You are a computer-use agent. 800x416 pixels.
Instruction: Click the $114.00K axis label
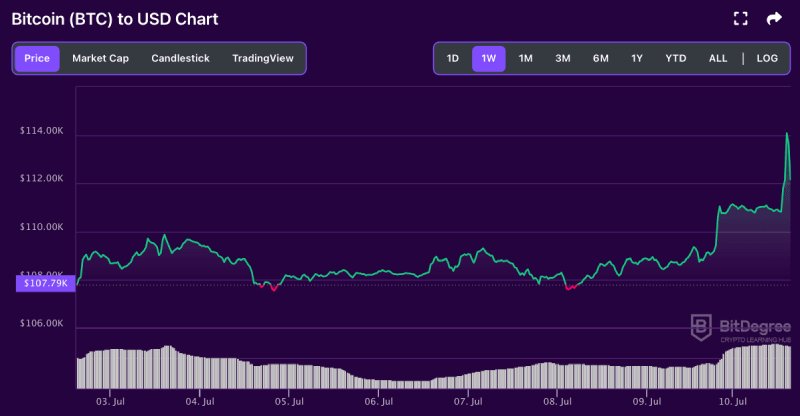[41, 131]
